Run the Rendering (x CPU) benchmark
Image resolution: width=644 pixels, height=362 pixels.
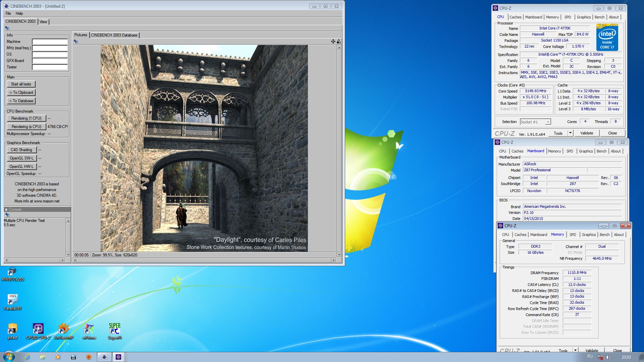26,127
